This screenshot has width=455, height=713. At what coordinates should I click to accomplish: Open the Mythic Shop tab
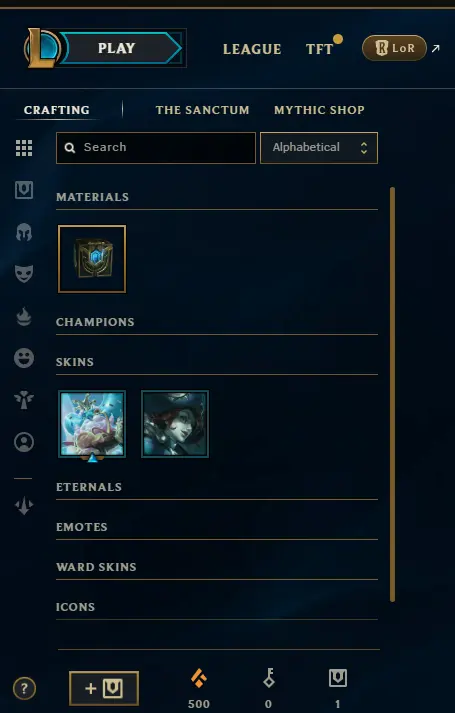319,110
